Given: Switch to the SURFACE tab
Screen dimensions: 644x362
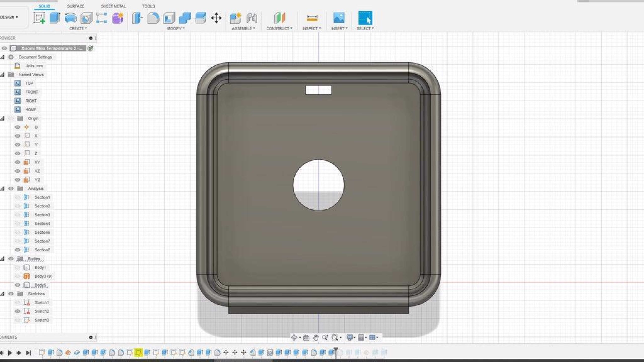Looking at the screenshot, I should pos(76,6).
